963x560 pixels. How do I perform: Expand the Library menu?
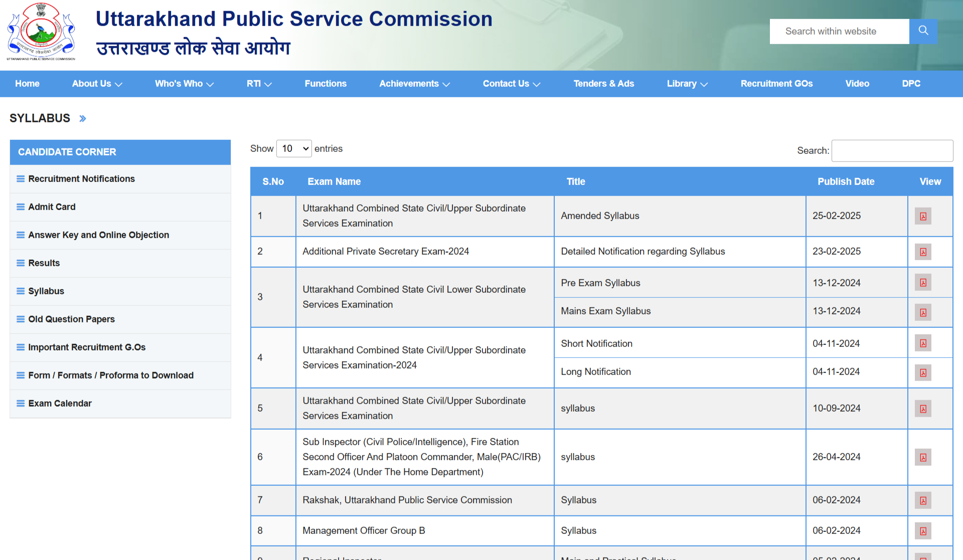click(x=687, y=84)
